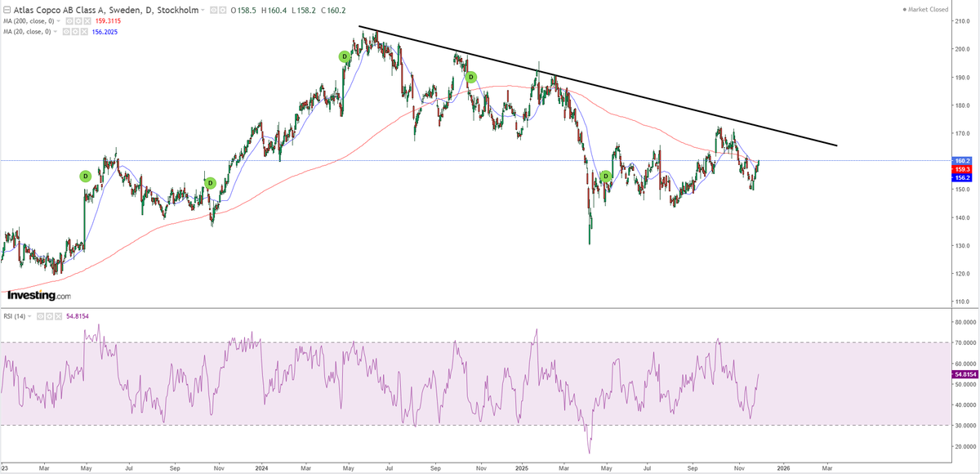Screen dimensions: 980x474
Task: Collapse the Atlas Copco chart legend
Action: pyautogui.click(x=7, y=11)
